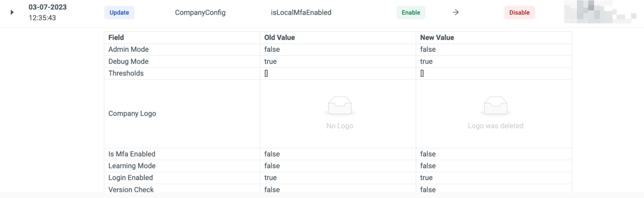
Task: Select the Is Mfa Enabled row
Action: point(338,154)
